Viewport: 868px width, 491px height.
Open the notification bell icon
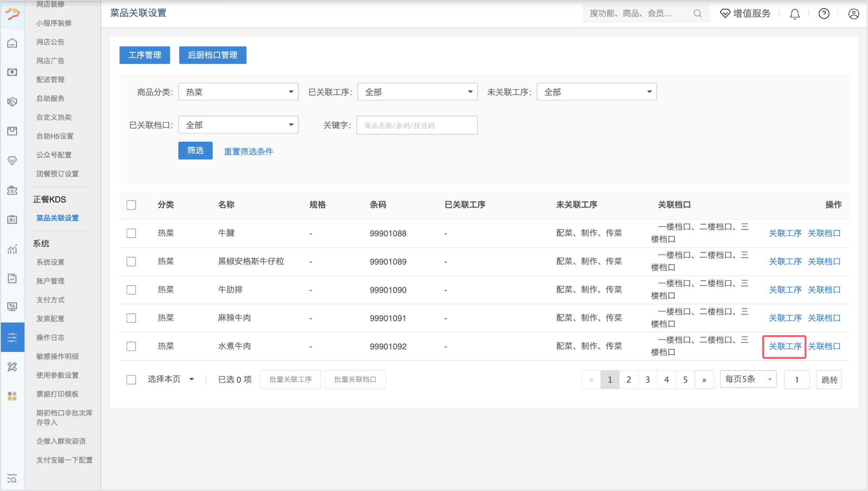[795, 14]
